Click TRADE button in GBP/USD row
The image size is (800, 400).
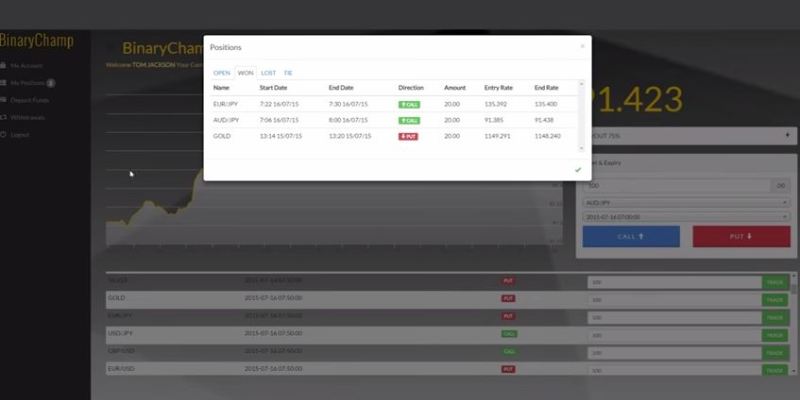click(x=775, y=353)
